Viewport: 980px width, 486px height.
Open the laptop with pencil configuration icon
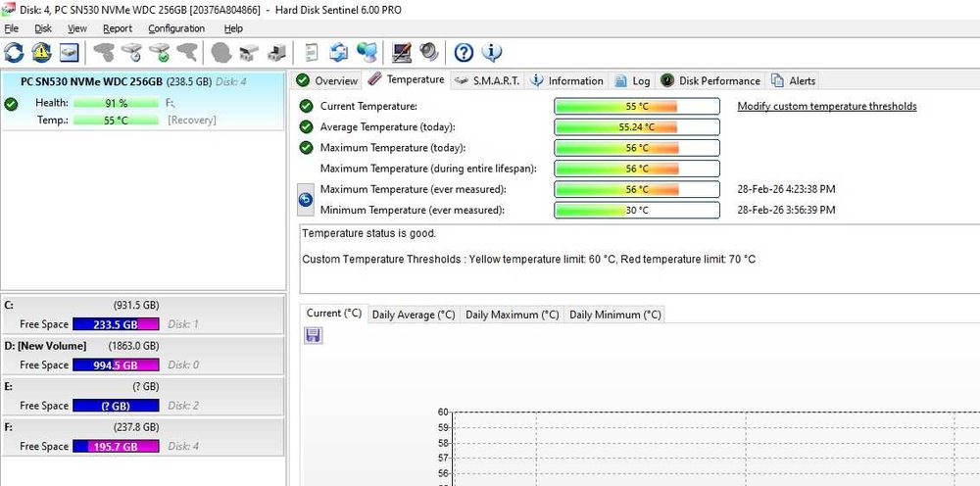401,53
